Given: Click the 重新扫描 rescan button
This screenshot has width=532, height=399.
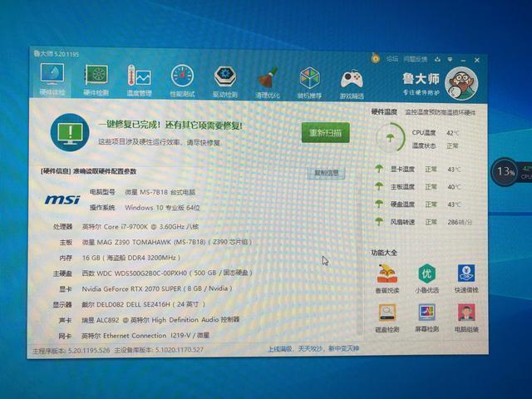Looking at the screenshot, I should click(325, 133).
